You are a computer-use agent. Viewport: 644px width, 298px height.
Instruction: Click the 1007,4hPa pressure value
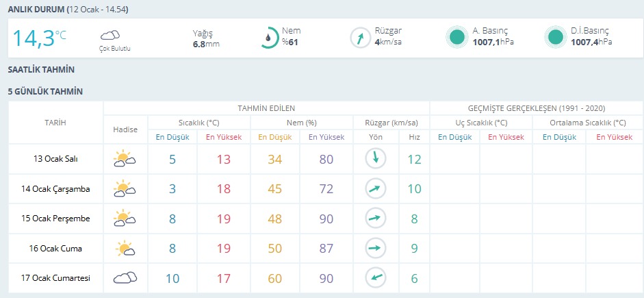[x=591, y=42]
